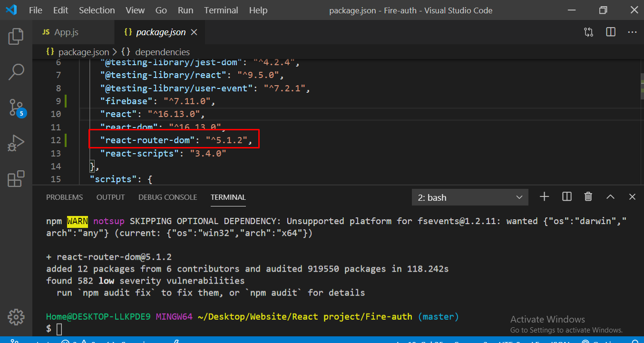The width and height of the screenshot is (644, 343).
Task: Focus the terminal input cursor after $
Action: pyautogui.click(x=59, y=329)
